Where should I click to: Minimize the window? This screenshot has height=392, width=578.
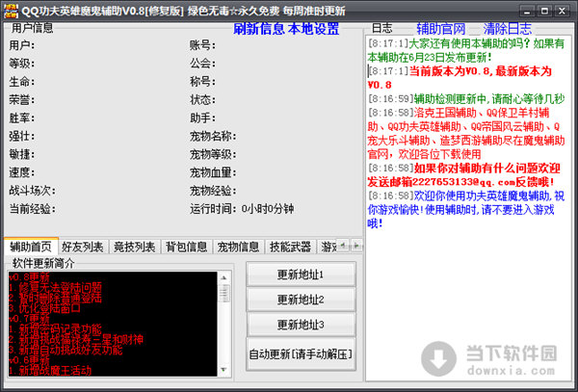[x=527, y=12]
